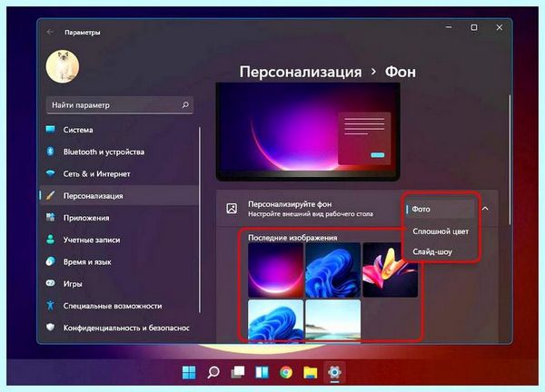Choose Слайд-шоу option
The width and height of the screenshot is (545, 392).
[x=432, y=251]
